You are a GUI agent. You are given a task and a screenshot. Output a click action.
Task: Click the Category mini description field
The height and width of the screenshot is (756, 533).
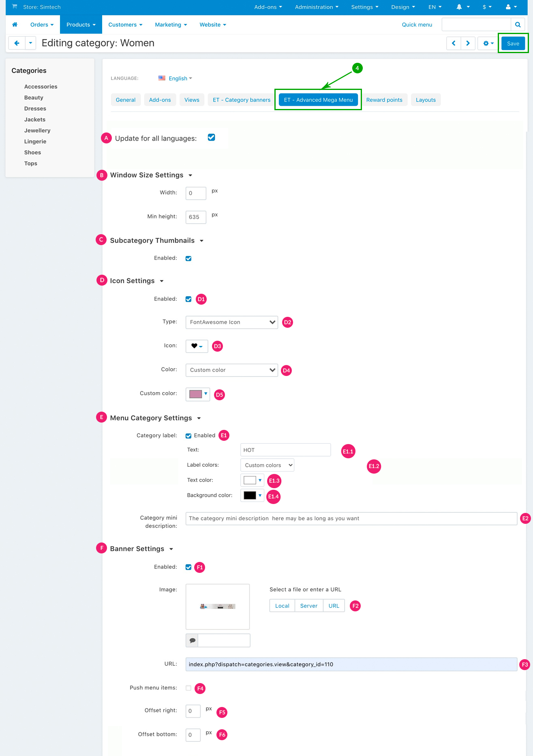tap(351, 519)
